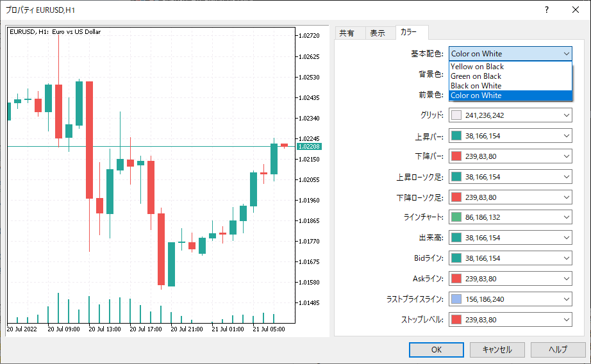Image resolution: width=591 pixels, height=364 pixels.
Task: Select Color on White list option
Action: (510, 95)
